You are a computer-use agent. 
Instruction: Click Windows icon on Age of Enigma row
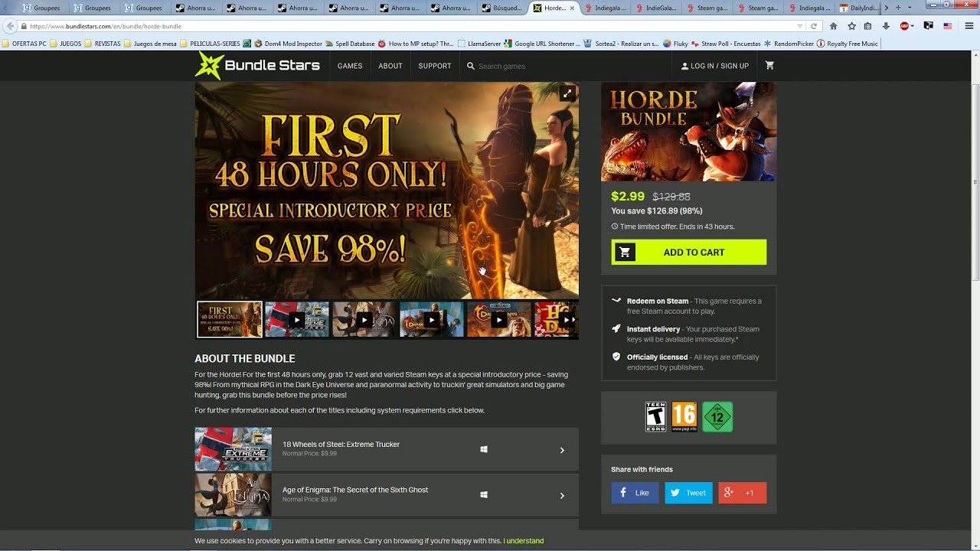[484, 495]
